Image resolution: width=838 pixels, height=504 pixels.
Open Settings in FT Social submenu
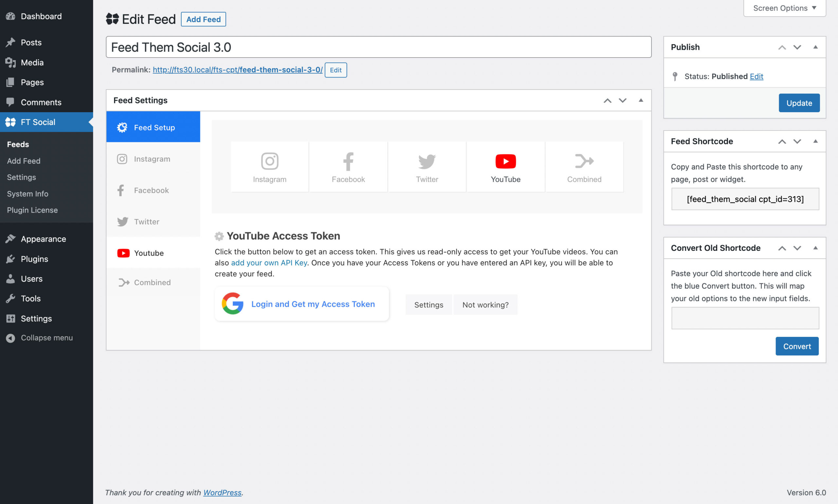click(x=21, y=177)
